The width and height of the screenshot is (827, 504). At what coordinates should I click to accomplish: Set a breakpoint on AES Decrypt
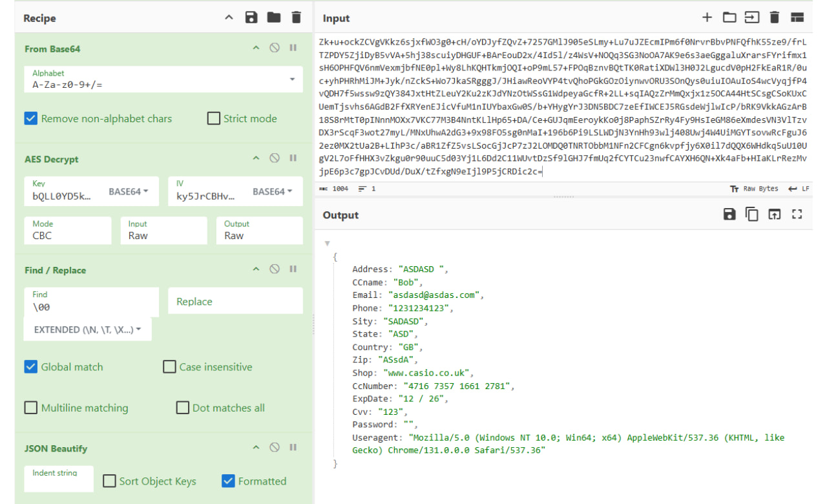pos(293,159)
